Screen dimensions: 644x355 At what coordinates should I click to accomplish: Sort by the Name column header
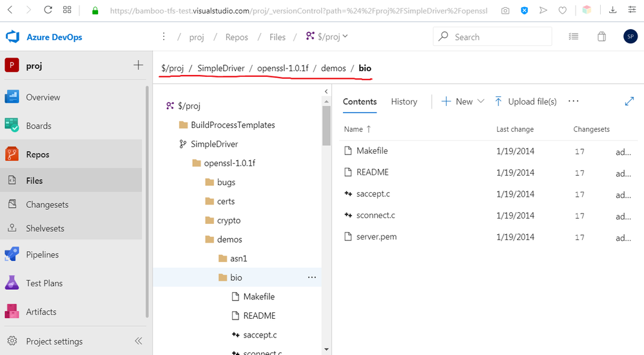pyautogui.click(x=357, y=129)
